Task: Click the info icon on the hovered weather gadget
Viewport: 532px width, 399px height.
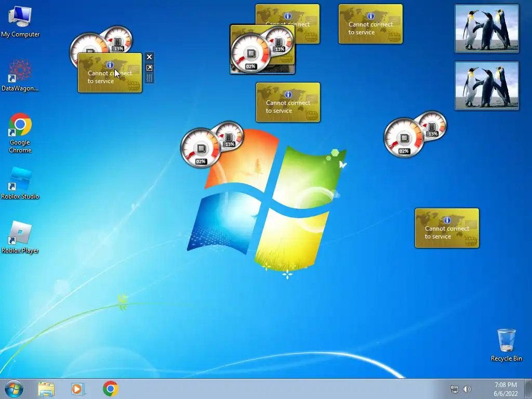Action: click(x=110, y=65)
